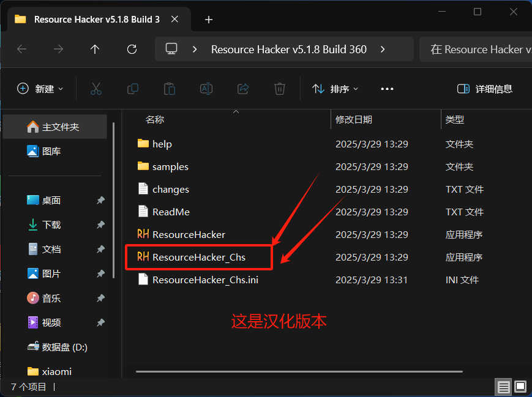
Task: Go forward in folder history
Action: pos(58,50)
